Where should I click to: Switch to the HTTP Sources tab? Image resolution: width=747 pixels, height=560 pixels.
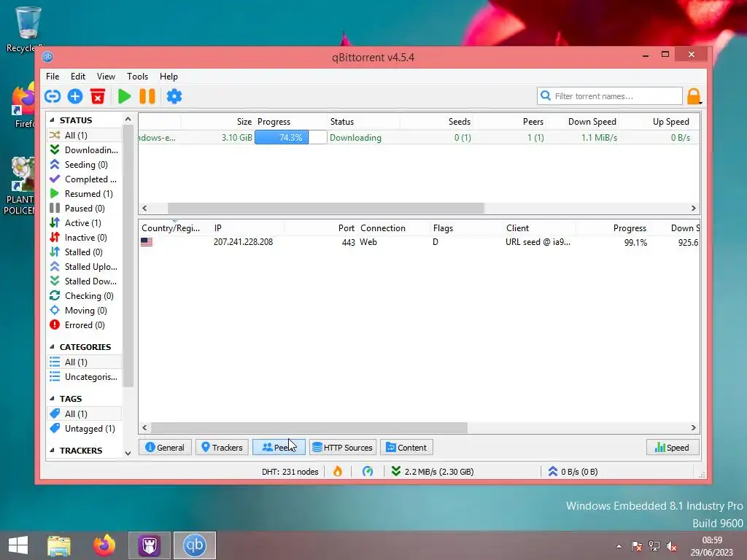click(x=343, y=447)
